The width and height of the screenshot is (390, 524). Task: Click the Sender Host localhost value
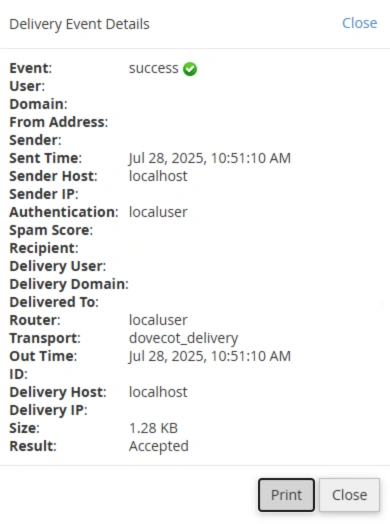tap(158, 176)
